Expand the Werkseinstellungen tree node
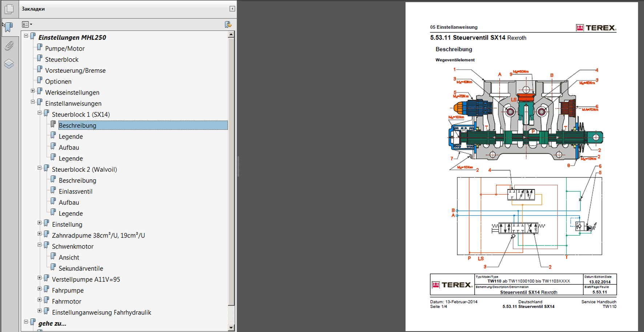The height and width of the screenshot is (332, 644). point(33,91)
